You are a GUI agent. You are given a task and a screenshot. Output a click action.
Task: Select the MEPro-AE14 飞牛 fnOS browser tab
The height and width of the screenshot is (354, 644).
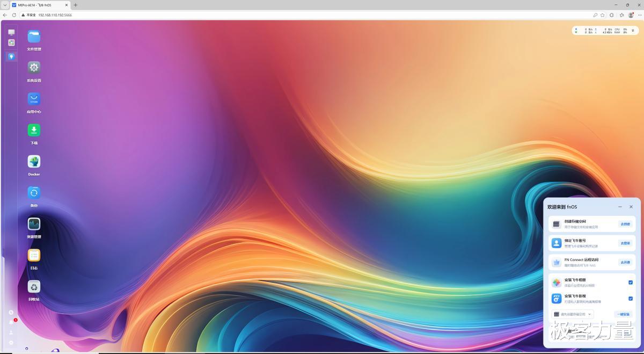click(40, 5)
